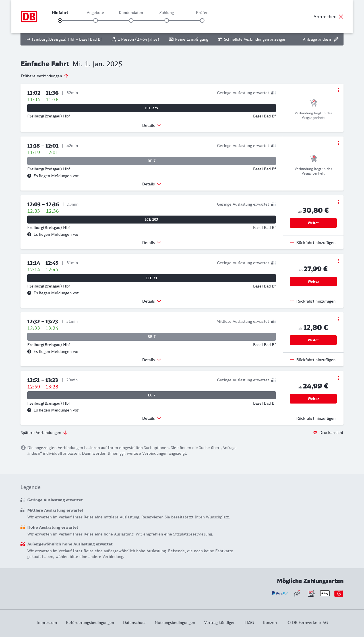Select the Angebote step circle
Viewport: 364px width, 637px height.
[x=96, y=20]
